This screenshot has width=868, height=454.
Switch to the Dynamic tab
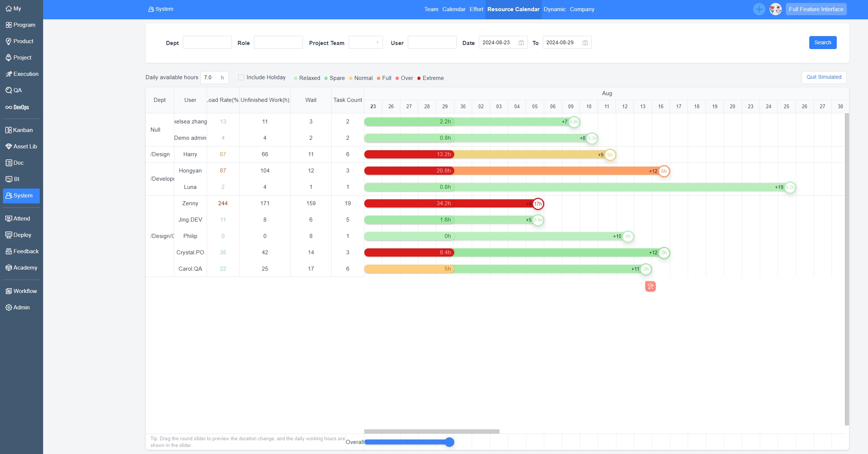554,9
